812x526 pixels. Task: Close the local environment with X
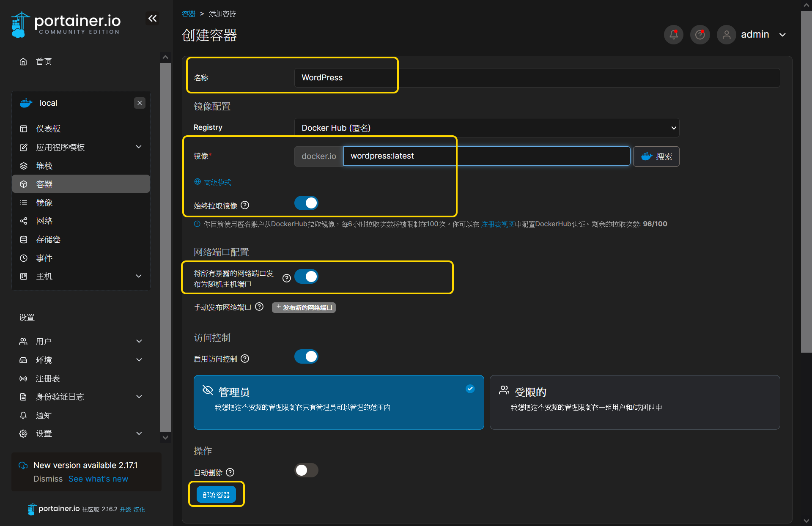(x=140, y=103)
